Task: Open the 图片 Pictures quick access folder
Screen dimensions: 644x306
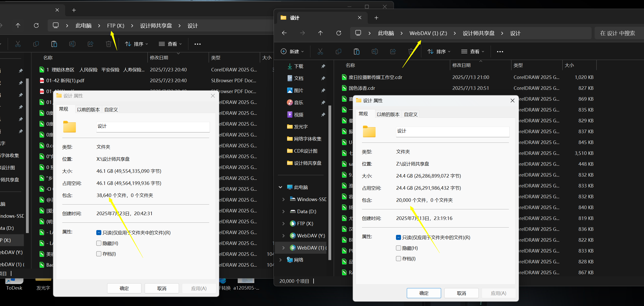Action: click(x=299, y=90)
